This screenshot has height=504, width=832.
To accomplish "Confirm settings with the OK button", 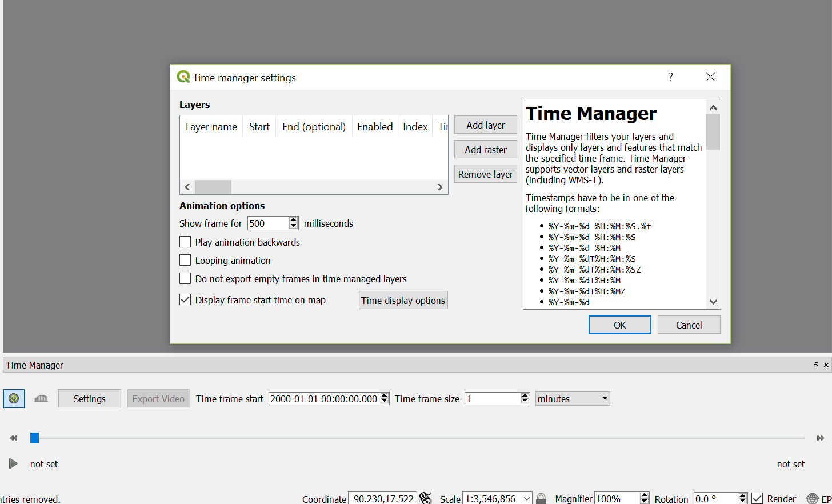I will pos(620,325).
